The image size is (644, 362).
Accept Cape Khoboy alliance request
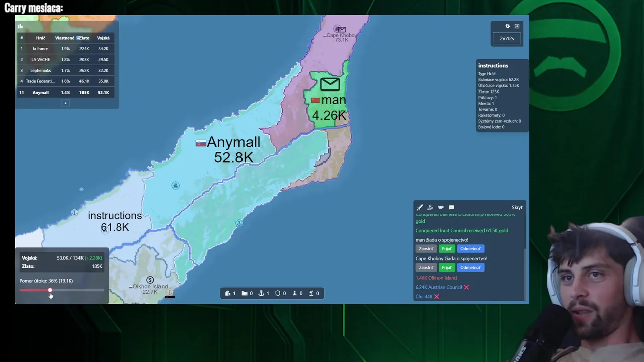pos(447,267)
